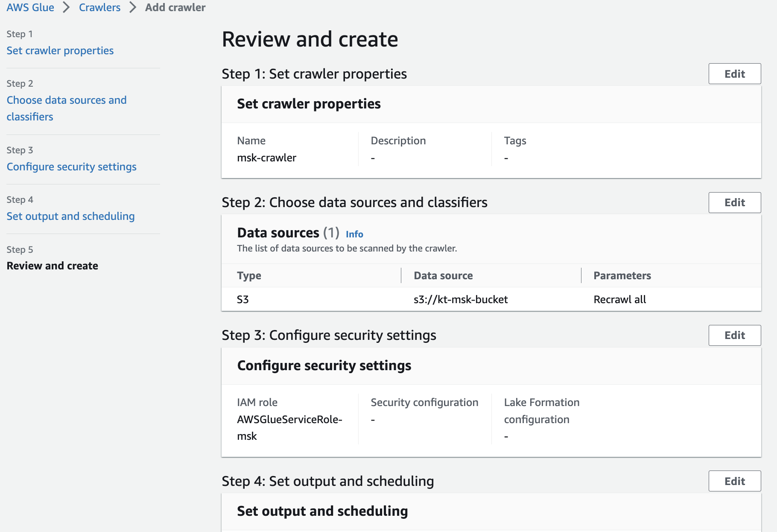Go to Crawlers breadcrumb link
Screen dimensions: 777x532
(x=99, y=7)
